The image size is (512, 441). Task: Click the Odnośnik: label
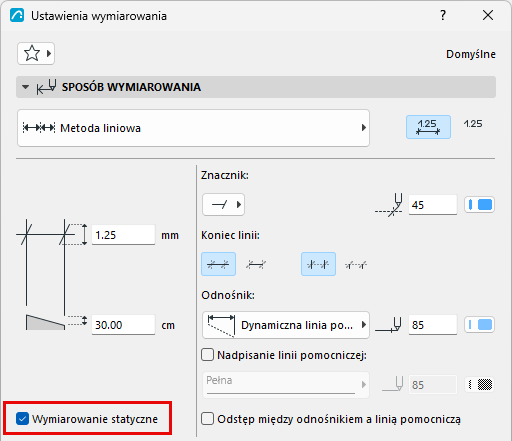[228, 295]
